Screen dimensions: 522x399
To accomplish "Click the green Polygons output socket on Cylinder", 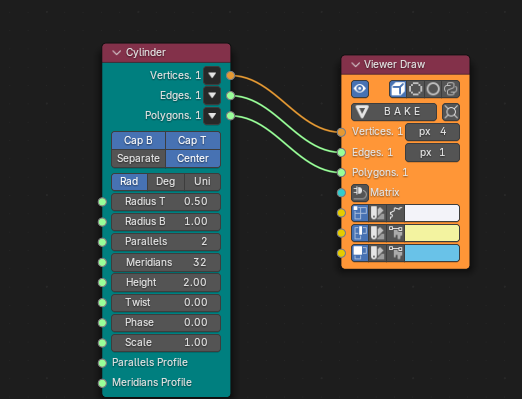I will [230, 116].
